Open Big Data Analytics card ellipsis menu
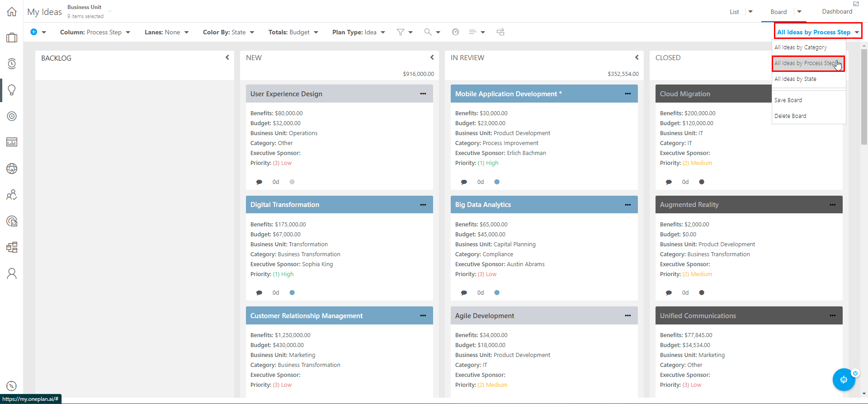Screen dimensions: 868x404 (x=628, y=205)
